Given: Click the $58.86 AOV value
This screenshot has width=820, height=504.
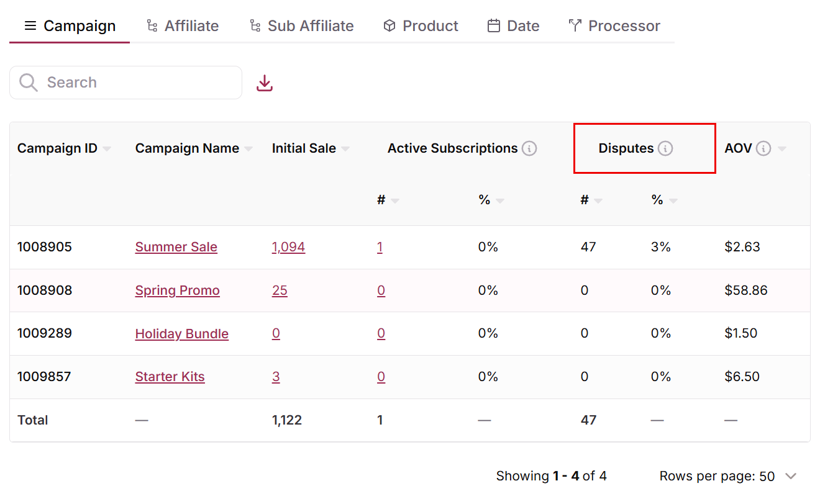Looking at the screenshot, I should point(746,290).
